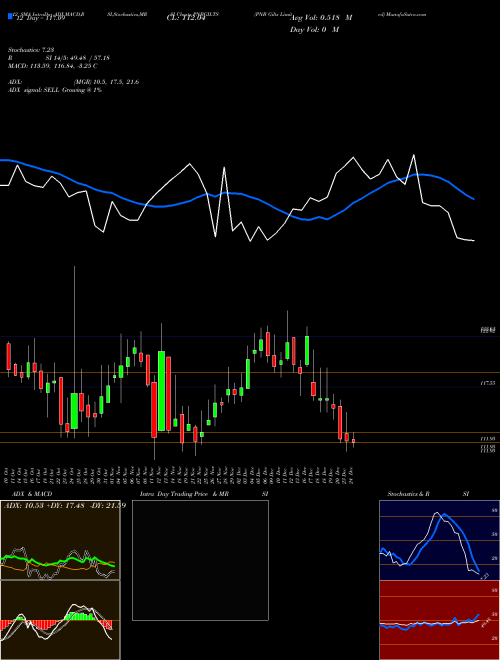Click the 117.55 price axis label
This screenshot has height=660, width=500.
pos(488,383)
